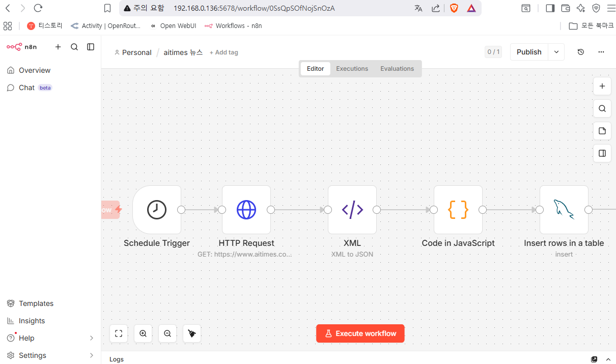Image resolution: width=616 pixels, height=364 pixels.
Task: Reload the browser page
Action: coord(38,8)
